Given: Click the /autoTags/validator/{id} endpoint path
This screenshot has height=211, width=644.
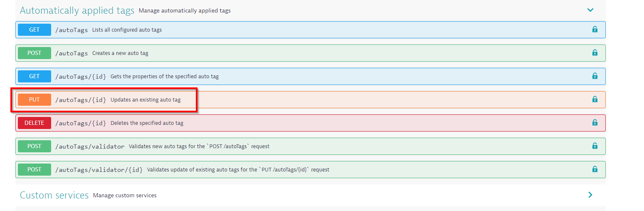Looking at the screenshot, I should click(x=99, y=170).
